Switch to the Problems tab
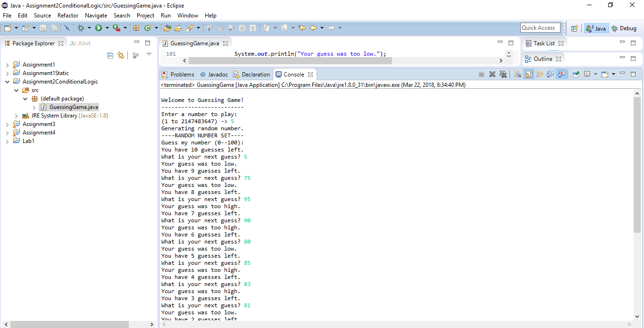Viewport: 644px width, 328px height. point(178,75)
